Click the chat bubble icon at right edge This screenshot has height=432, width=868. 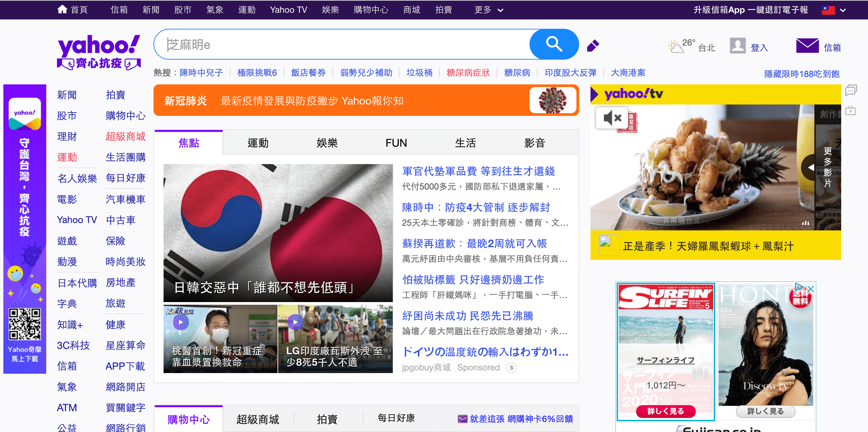851,90
